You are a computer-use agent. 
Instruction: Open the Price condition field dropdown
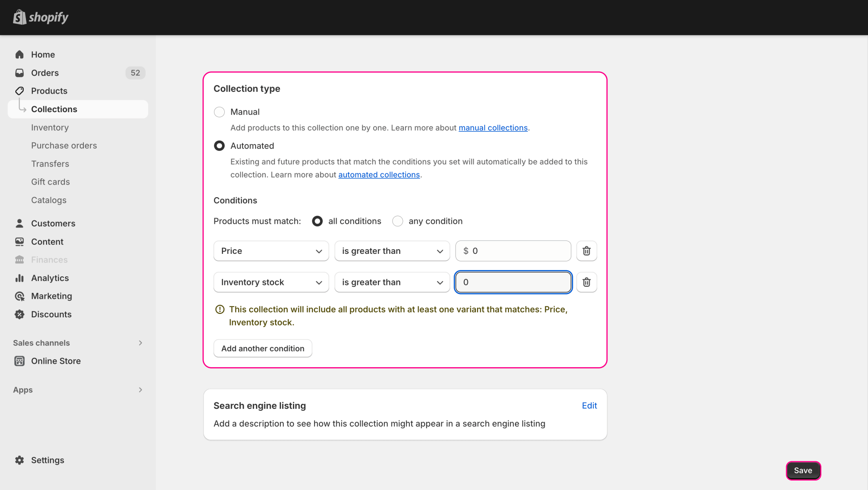[271, 251]
